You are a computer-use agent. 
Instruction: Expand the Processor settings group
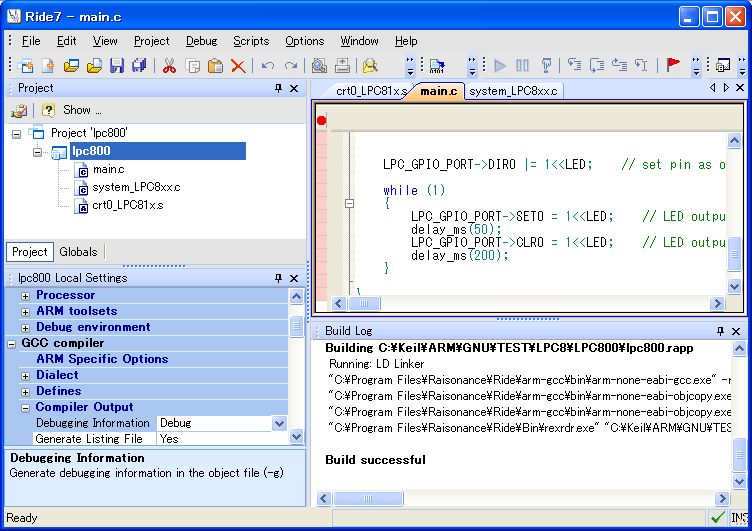click(25, 296)
